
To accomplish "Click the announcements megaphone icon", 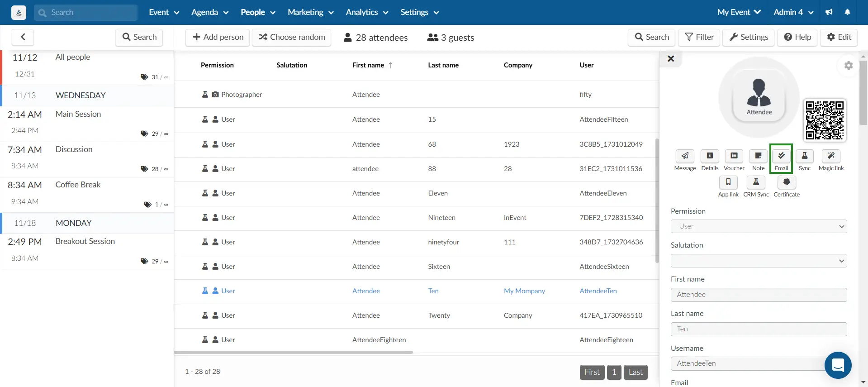I will click(x=829, y=12).
